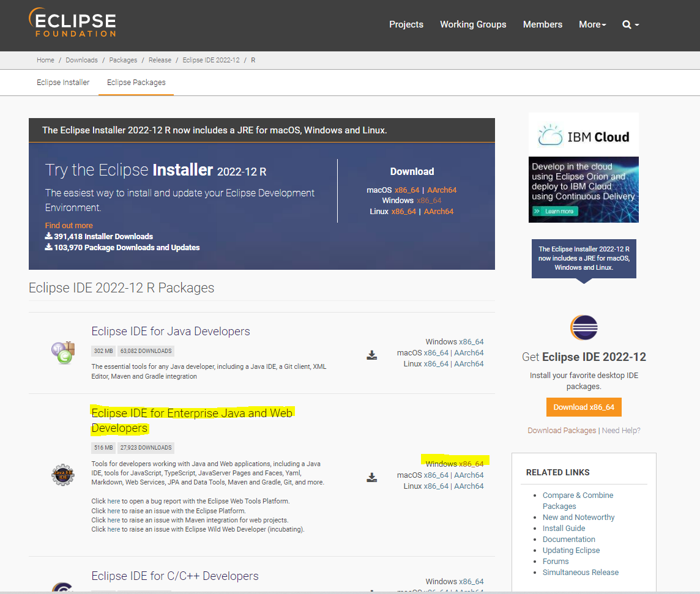
Task: Go to Home breadcrumb
Action: pos(45,60)
